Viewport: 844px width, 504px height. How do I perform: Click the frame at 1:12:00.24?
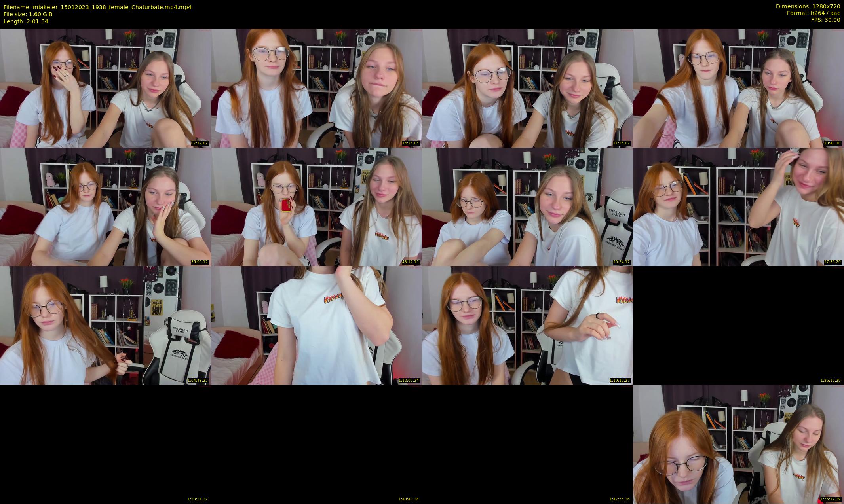tap(316, 325)
